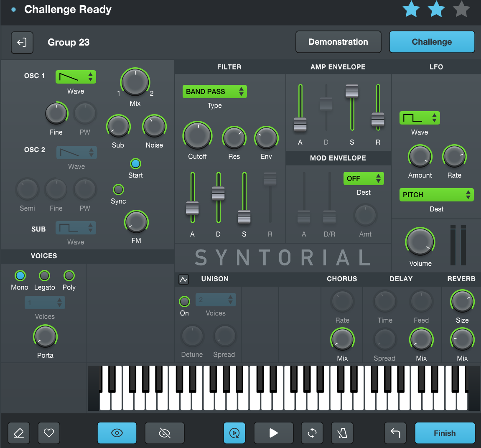Switch to the Demonstration tab

(x=338, y=42)
